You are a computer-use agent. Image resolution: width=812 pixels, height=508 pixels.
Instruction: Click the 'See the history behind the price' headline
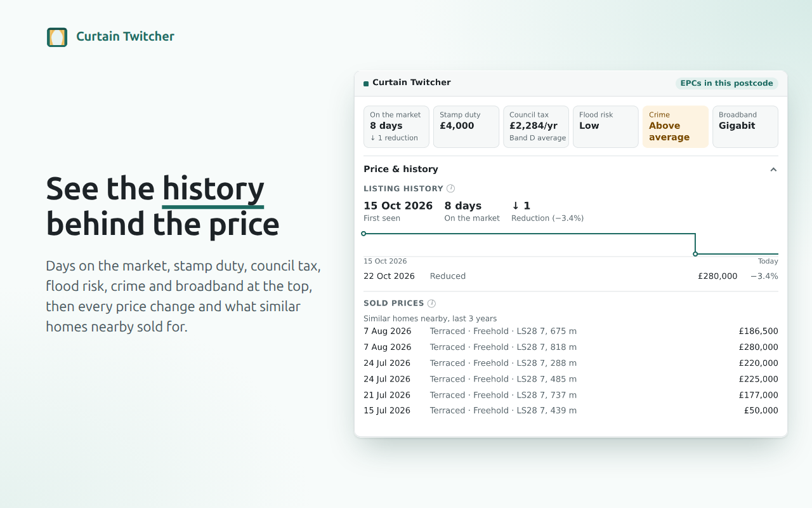(x=163, y=206)
